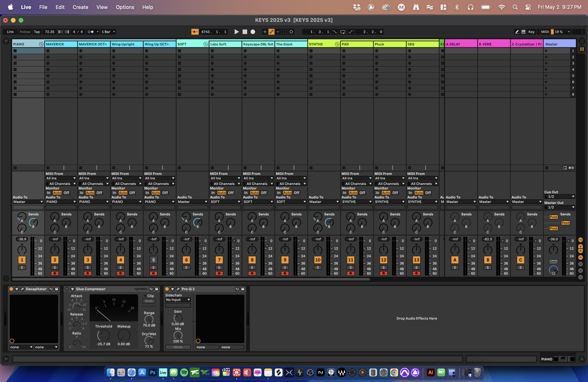
Task: Click Stop All Clips button in Master
Action: [547, 168]
